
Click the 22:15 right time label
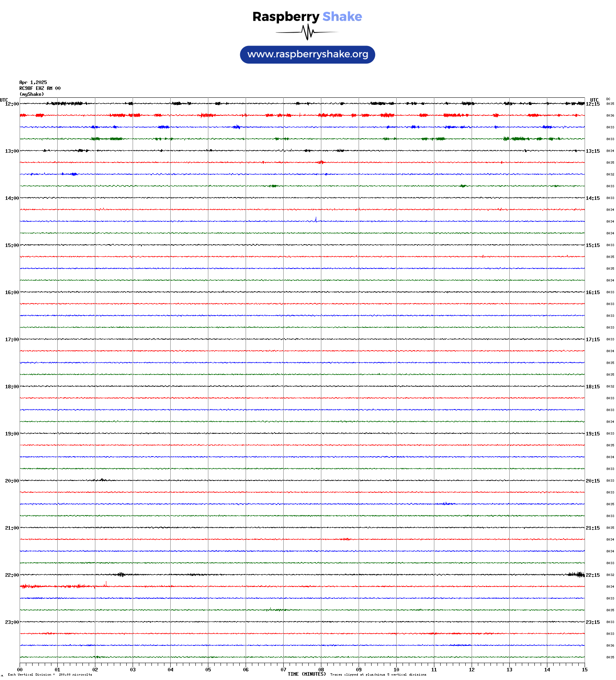593,575
